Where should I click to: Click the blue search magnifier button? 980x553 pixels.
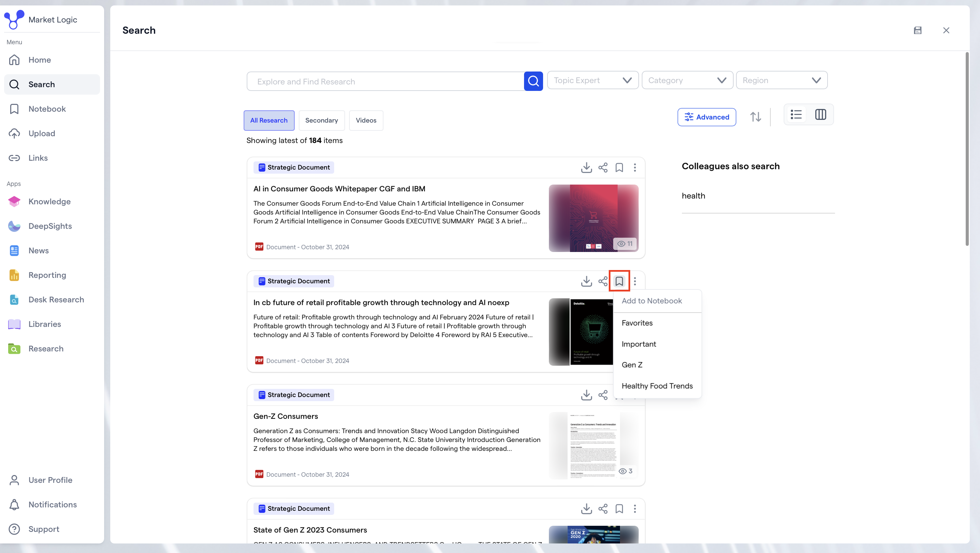(x=533, y=81)
